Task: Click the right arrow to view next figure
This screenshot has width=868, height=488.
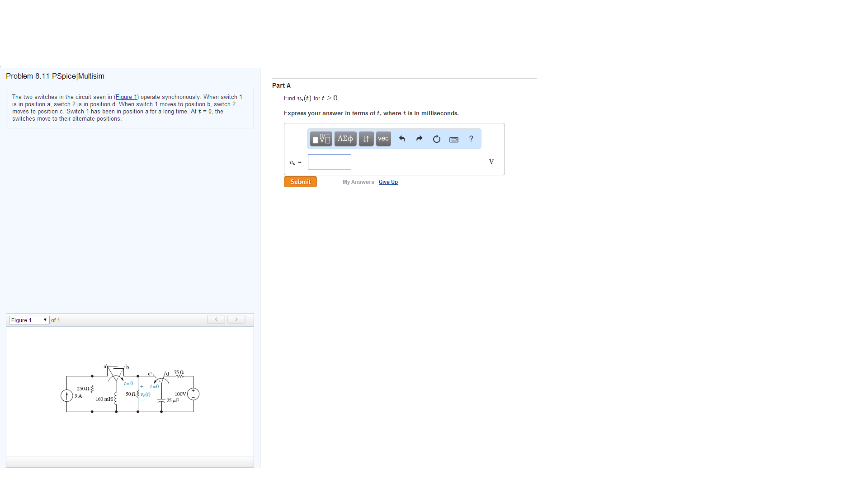Action: (236, 319)
